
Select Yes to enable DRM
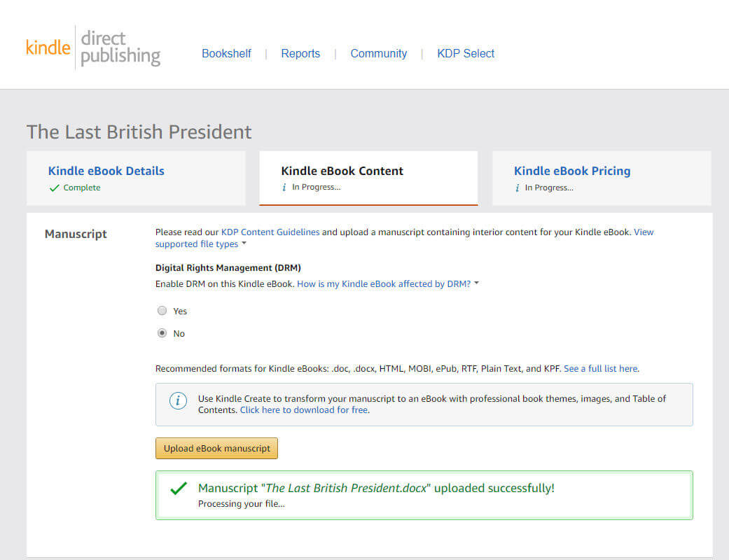(x=162, y=310)
